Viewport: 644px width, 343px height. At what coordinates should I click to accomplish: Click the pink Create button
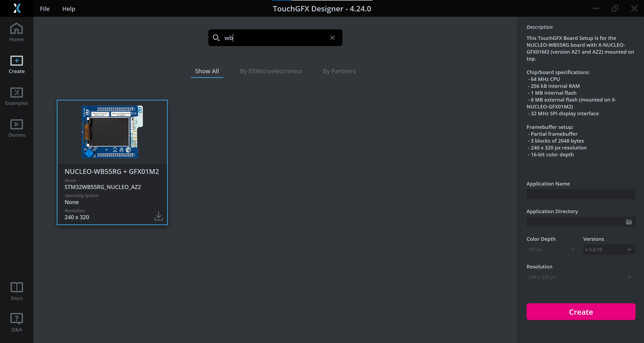pyautogui.click(x=581, y=312)
